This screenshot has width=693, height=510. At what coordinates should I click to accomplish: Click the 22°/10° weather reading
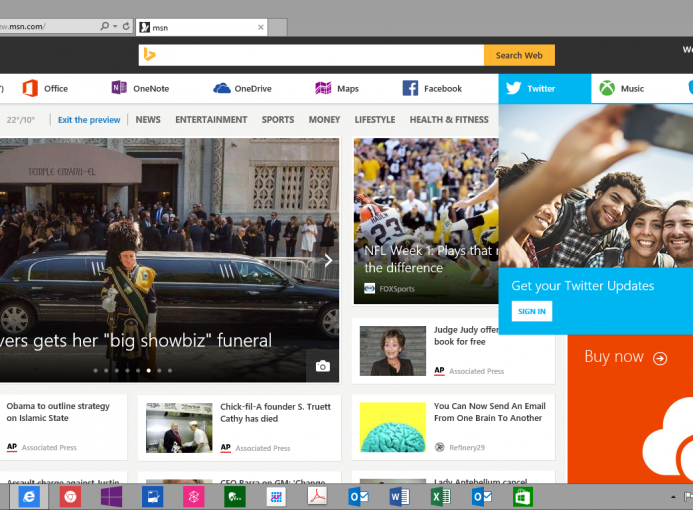pyautogui.click(x=20, y=120)
